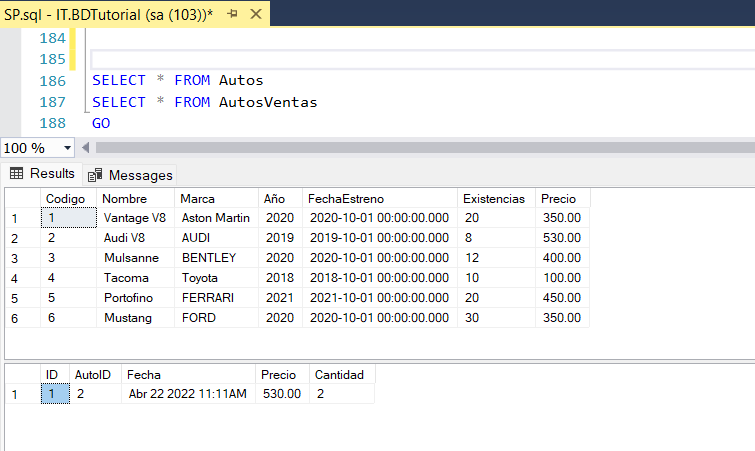Select the 400.00 price cell

tap(562, 258)
